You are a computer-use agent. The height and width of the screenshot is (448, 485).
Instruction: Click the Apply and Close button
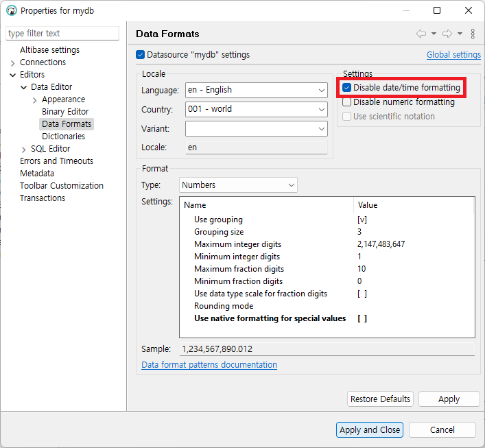click(x=370, y=430)
